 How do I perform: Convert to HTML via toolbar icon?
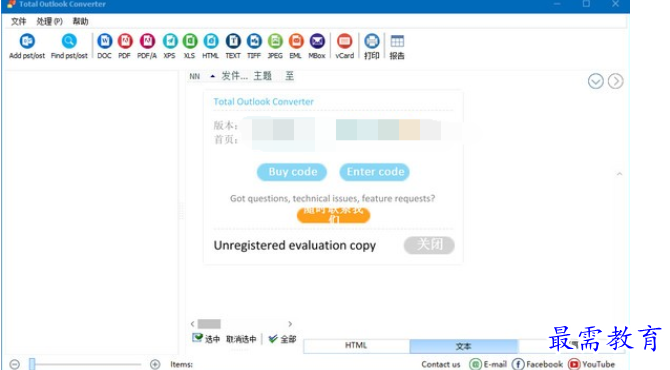(211, 46)
